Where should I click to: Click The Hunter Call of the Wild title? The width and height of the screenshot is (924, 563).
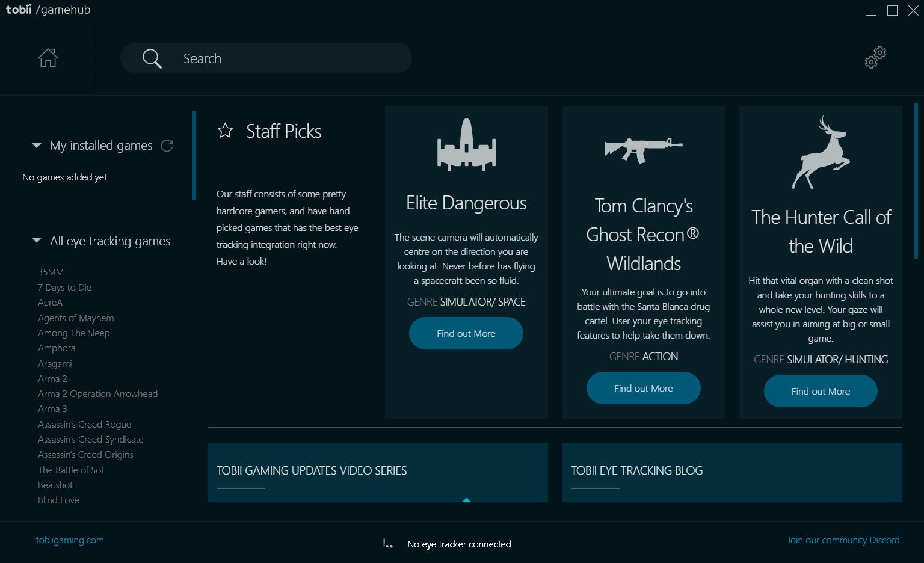(821, 232)
